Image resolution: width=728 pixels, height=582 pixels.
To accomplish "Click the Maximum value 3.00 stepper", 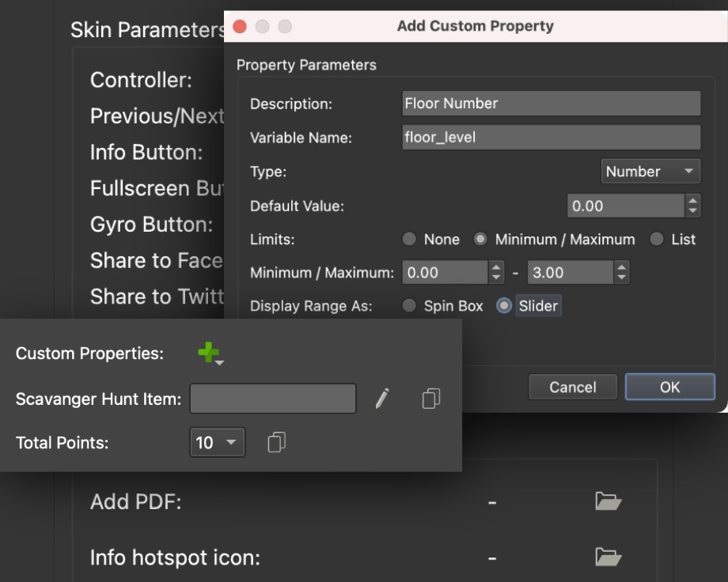I will pyautogui.click(x=622, y=273).
